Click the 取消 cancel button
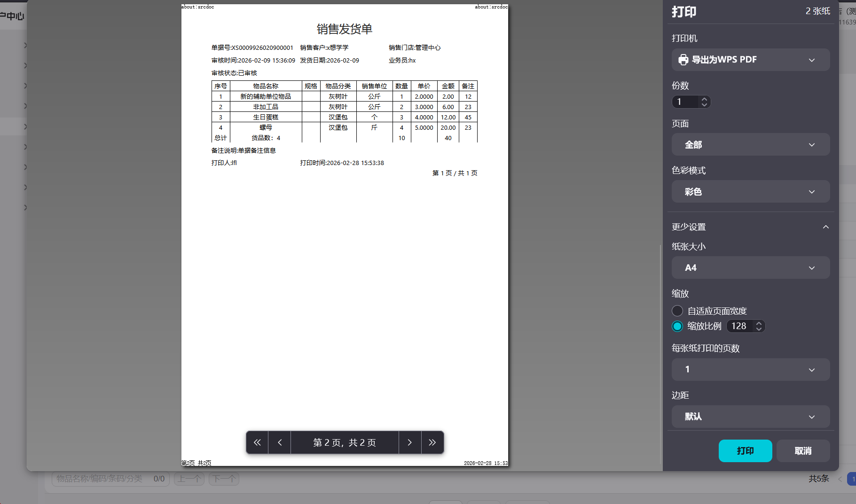Image resolution: width=856 pixels, height=504 pixels. click(x=803, y=451)
